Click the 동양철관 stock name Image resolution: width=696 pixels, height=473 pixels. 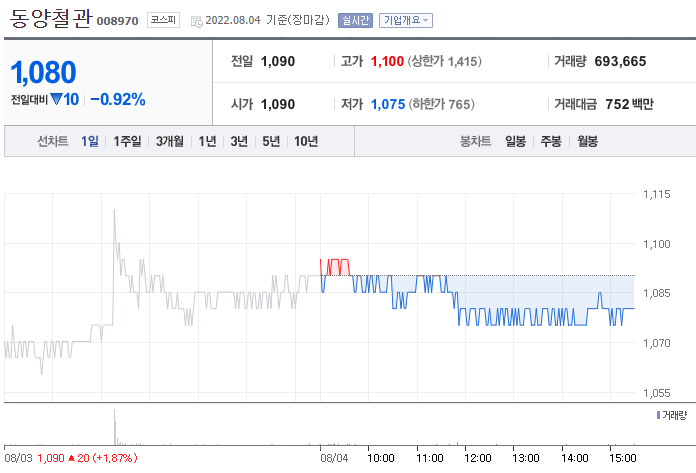[x=51, y=19]
